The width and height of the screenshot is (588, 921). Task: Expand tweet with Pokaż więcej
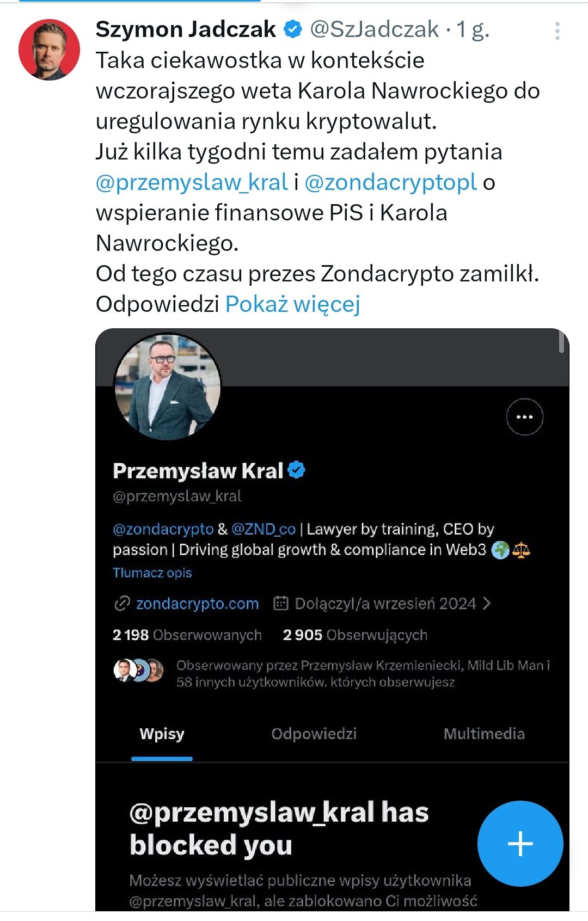292,304
